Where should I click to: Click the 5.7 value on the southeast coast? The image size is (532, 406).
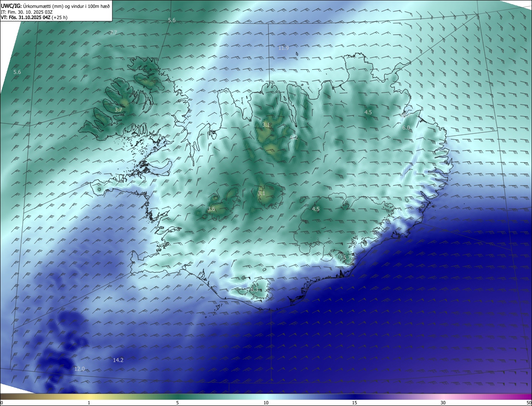[x=347, y=258]
